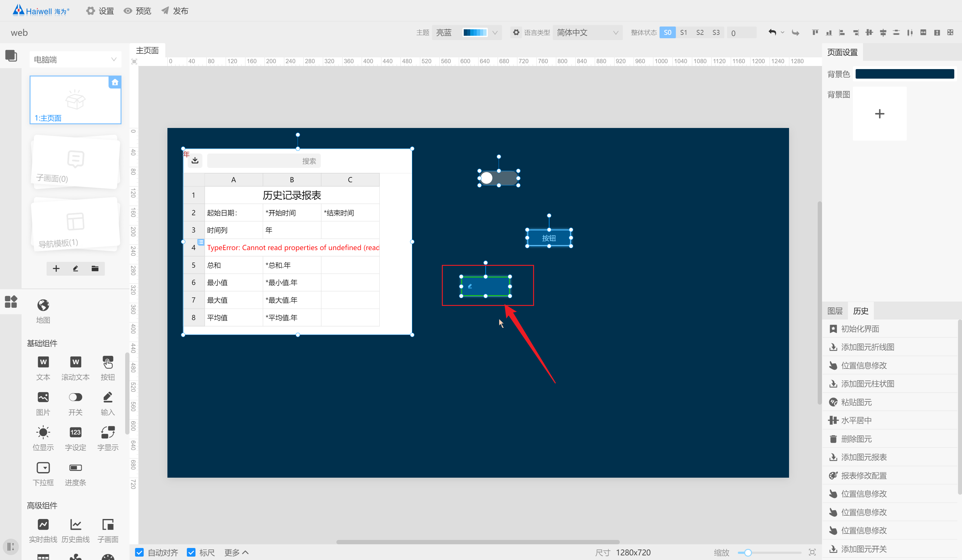Click the page folder icon
Image resolution: width=962 pixels, height=560 pixels.
[95, 268]
